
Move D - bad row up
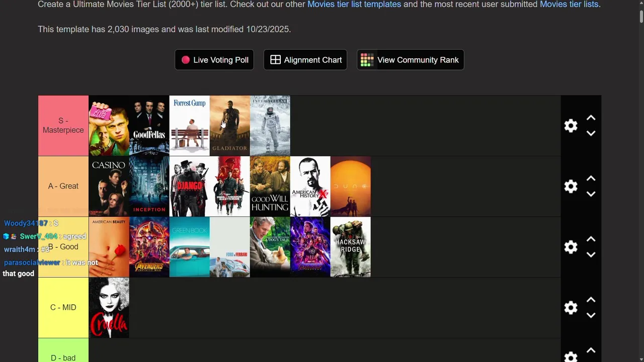pos(591,351)
